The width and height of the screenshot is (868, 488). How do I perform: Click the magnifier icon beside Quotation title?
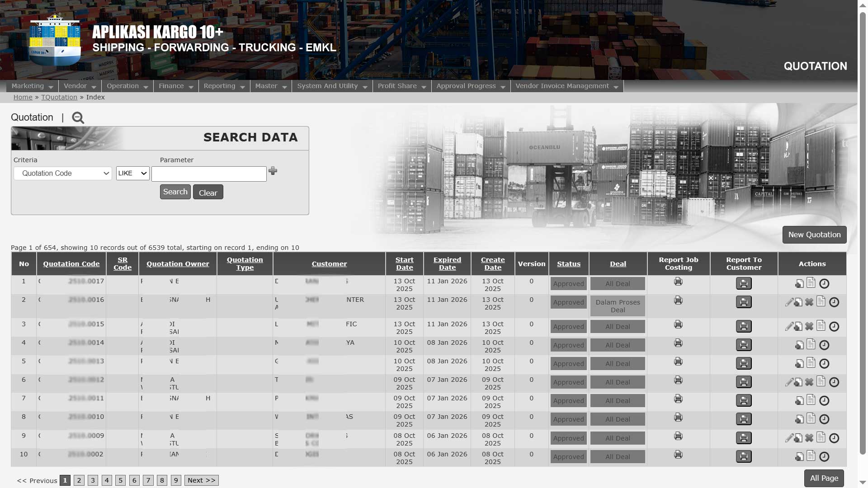[x=78, y=118]
